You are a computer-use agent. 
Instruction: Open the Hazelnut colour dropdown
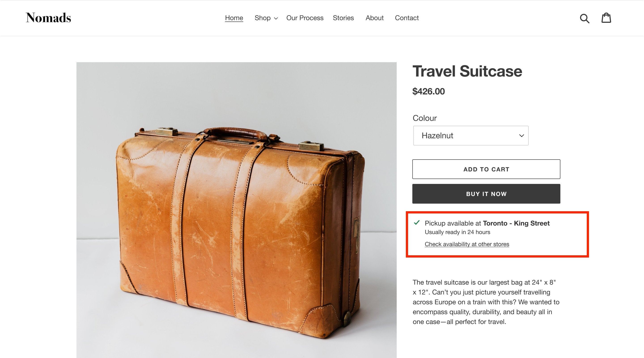click(x=470, y=136)
